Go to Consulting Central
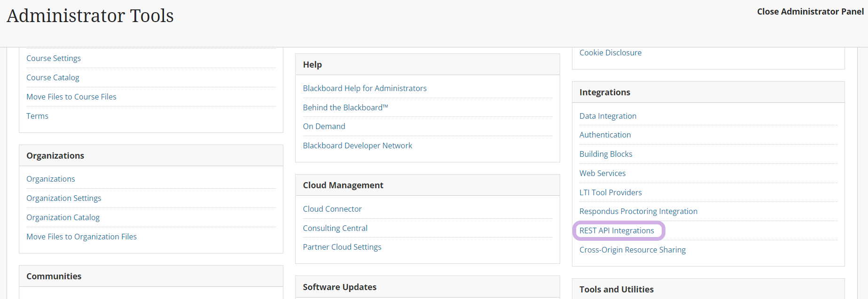 335,228
